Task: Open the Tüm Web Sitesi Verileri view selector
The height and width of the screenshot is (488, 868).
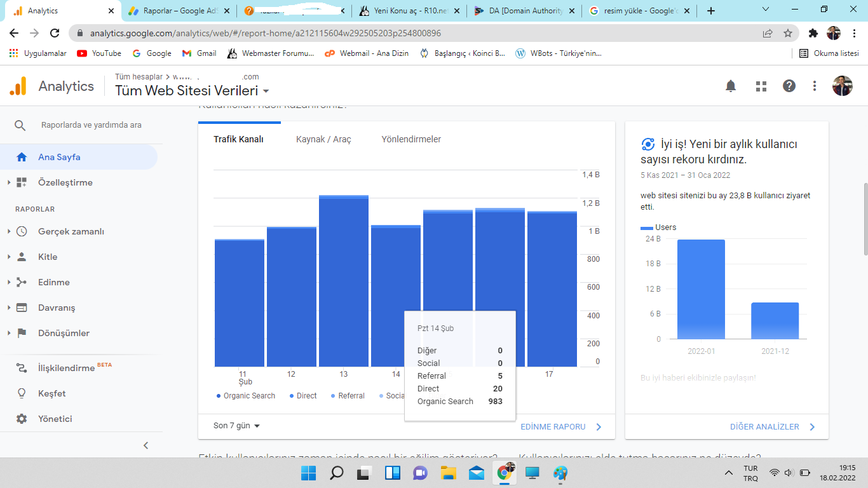Action: click(x=192, y=91)
